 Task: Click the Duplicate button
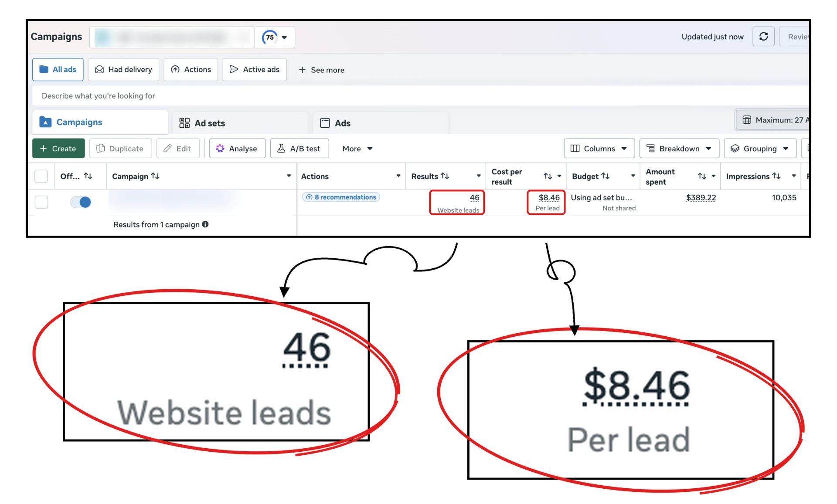120,149
